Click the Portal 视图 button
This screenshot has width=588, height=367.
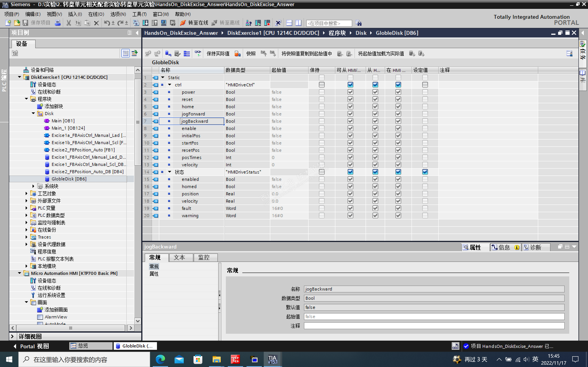coord(32,346)
